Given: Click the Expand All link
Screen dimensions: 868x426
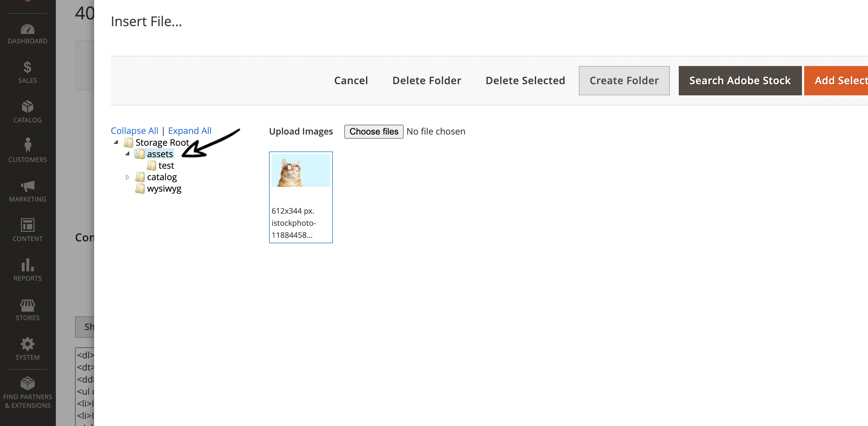Looking at the screenshot, I should pos(189,131).
